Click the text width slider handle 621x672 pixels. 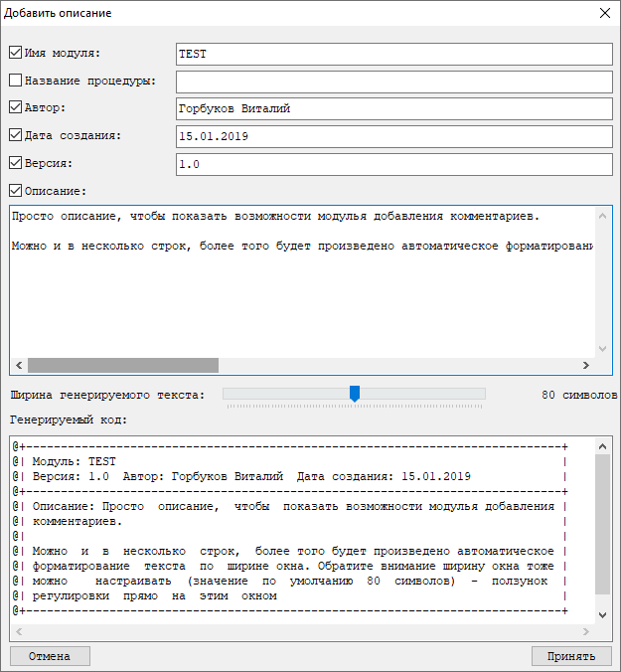[x=355, y=394]
